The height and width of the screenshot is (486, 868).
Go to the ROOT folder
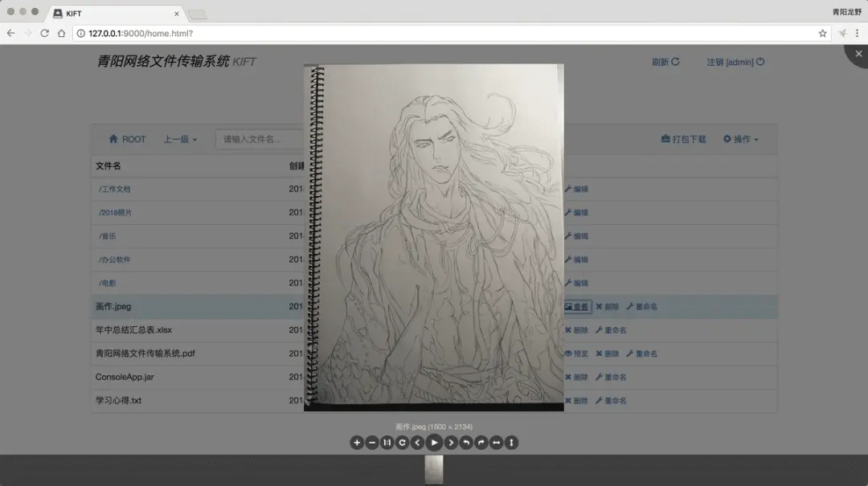click(x=127, y=139)
